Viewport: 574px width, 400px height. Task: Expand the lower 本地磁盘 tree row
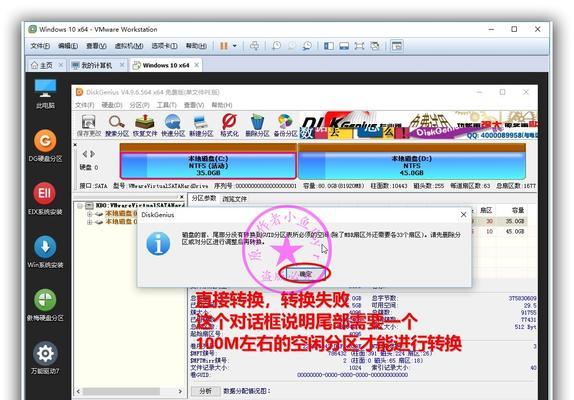click(89, 222)
